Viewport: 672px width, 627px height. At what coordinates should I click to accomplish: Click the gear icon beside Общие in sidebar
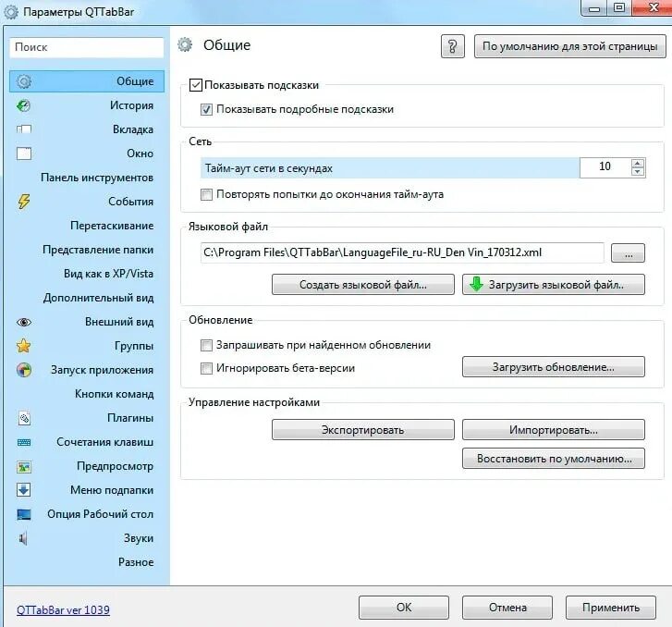pyautogui.click(x=24, y=81)
